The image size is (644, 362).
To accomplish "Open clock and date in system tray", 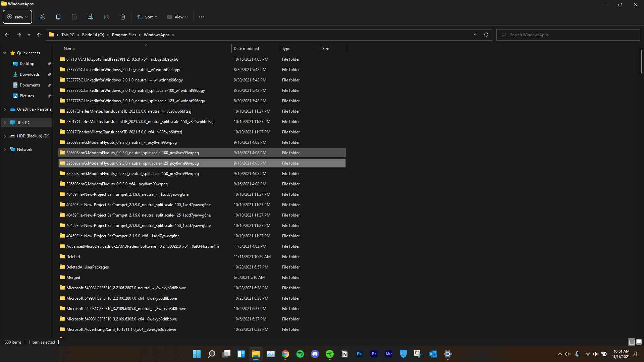I will point(621,354).
